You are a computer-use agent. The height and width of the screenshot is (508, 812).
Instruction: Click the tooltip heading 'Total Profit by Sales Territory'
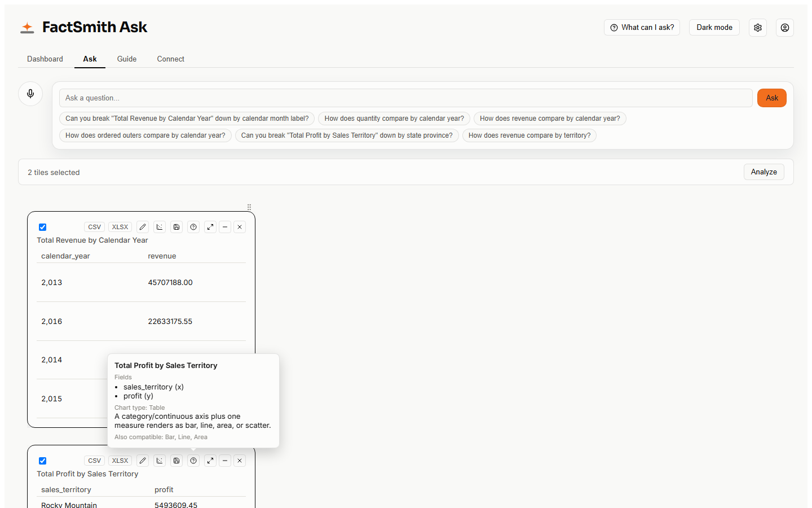166,365
